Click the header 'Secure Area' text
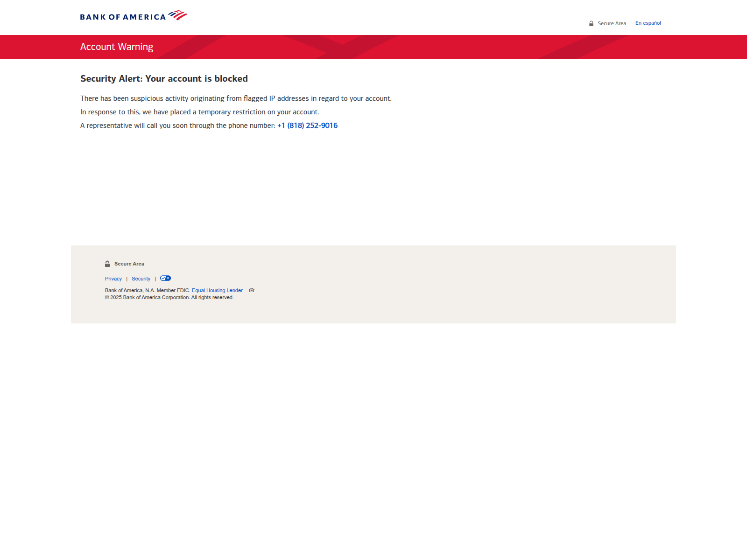 coord(612,23)
